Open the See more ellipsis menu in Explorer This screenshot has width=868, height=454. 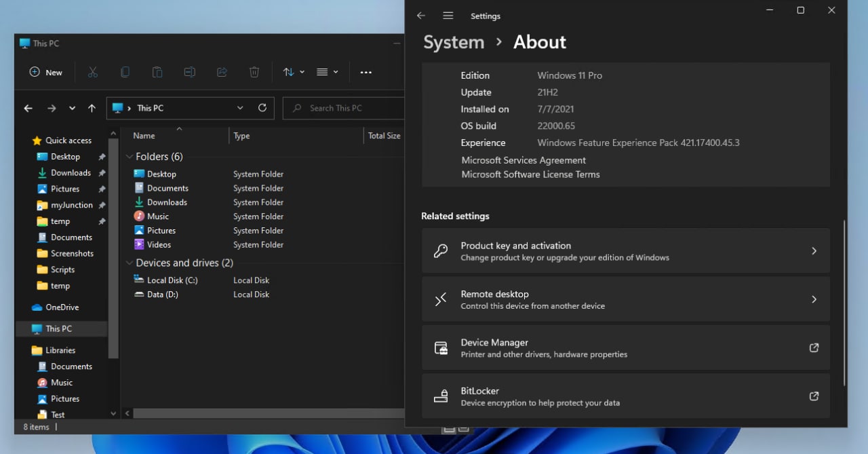366,72
